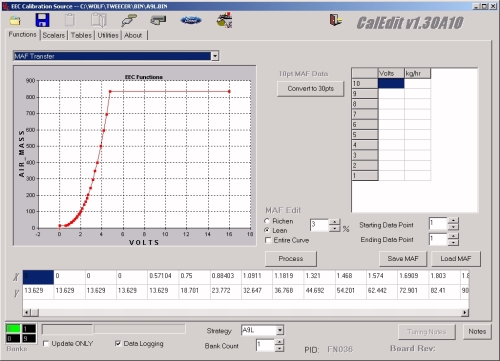Click the colorful tools icon
This screenshot has width=500, height=361.
tap(224, 21)
